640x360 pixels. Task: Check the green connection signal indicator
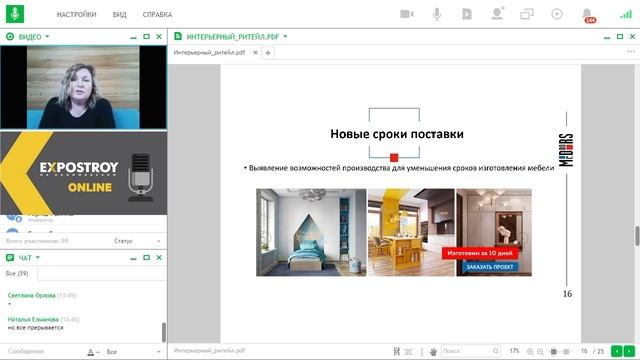pyautogui.click(x=626, y=14)
